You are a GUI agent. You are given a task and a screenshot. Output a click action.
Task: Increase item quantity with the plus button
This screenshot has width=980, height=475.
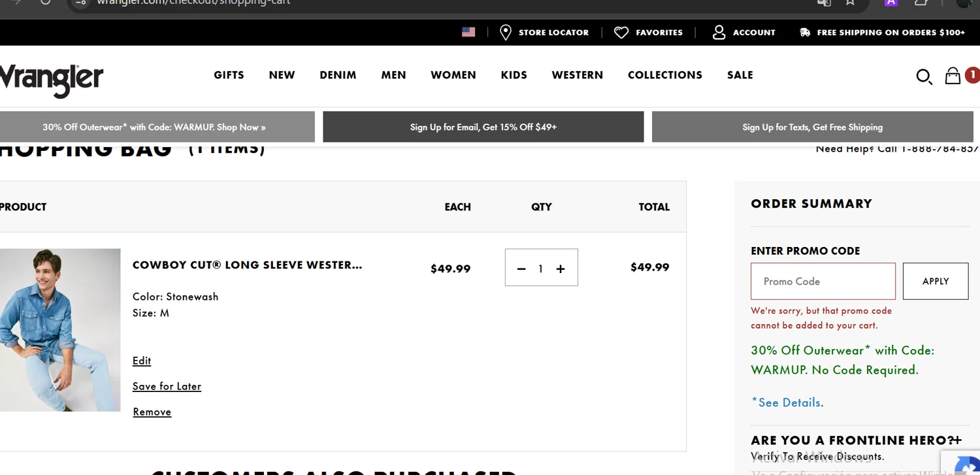click(561, 269)
